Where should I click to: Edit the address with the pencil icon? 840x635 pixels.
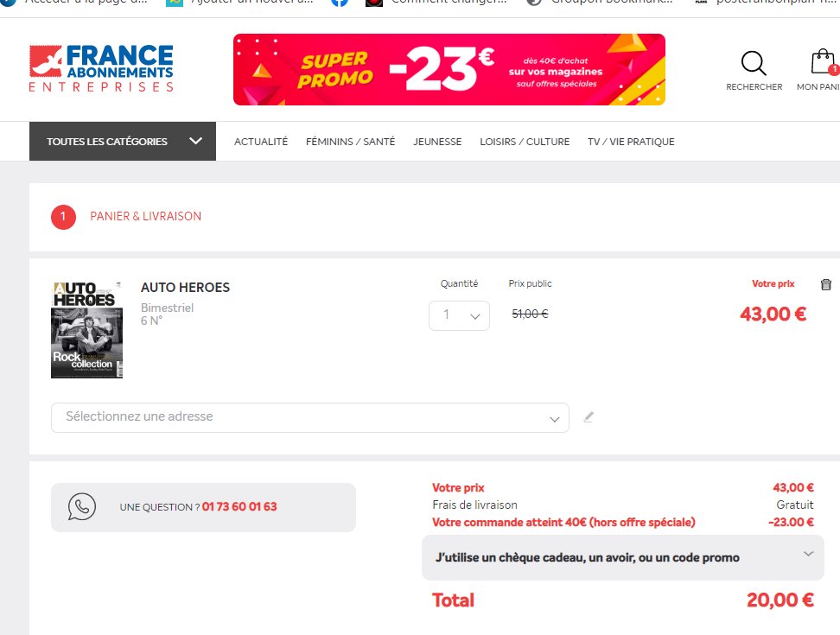coord(589,416)
